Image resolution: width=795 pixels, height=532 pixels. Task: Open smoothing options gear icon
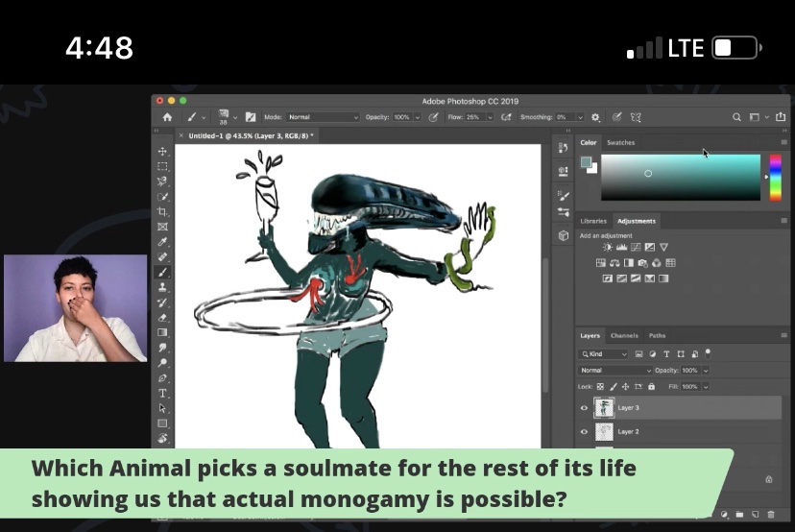[x=595, y=117]
